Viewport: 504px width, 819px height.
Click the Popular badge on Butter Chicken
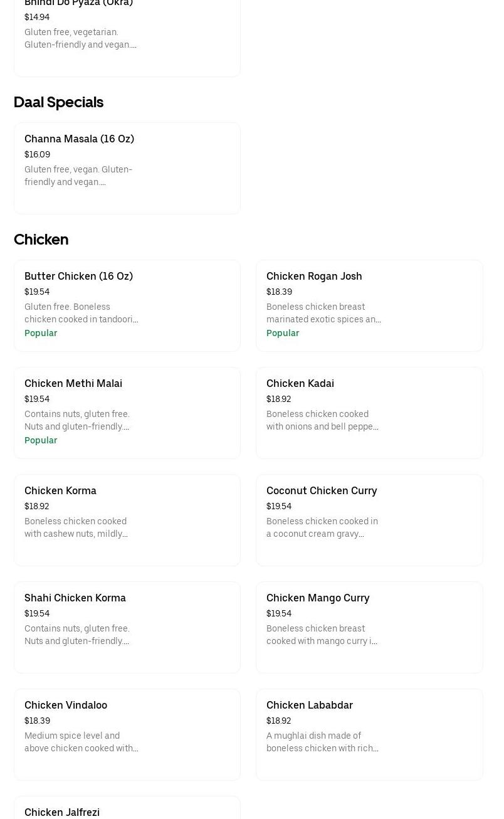pyautogui.click(x=41, y=333)
